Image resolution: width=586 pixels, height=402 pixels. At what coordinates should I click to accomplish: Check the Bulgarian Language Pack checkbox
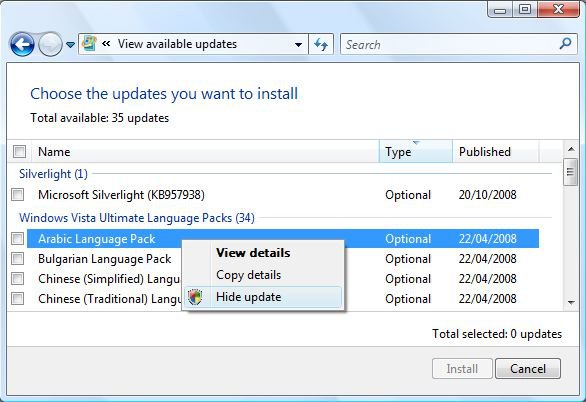click(18, 259)
